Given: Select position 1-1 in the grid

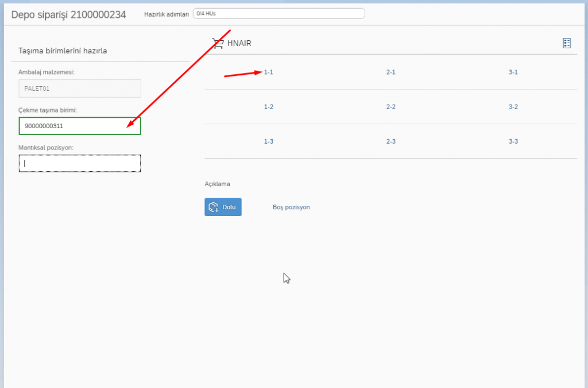Looking at the screenshot, I should [x=268, y=72].
